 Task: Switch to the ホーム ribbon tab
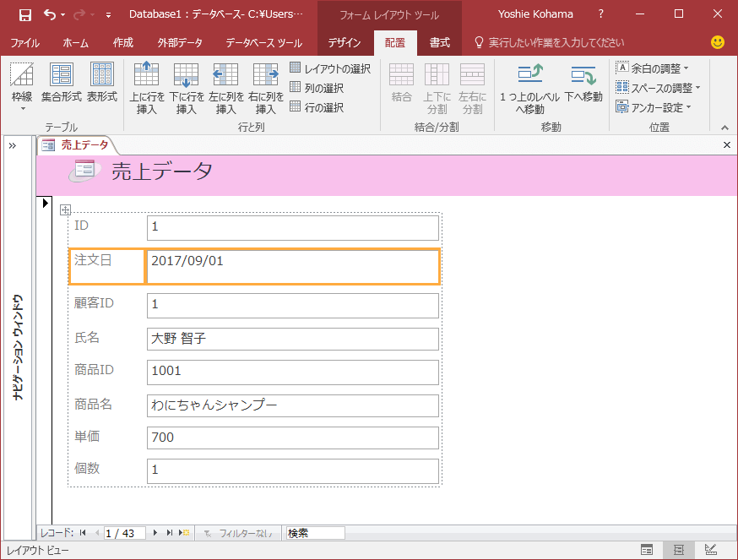click(75, 43)
